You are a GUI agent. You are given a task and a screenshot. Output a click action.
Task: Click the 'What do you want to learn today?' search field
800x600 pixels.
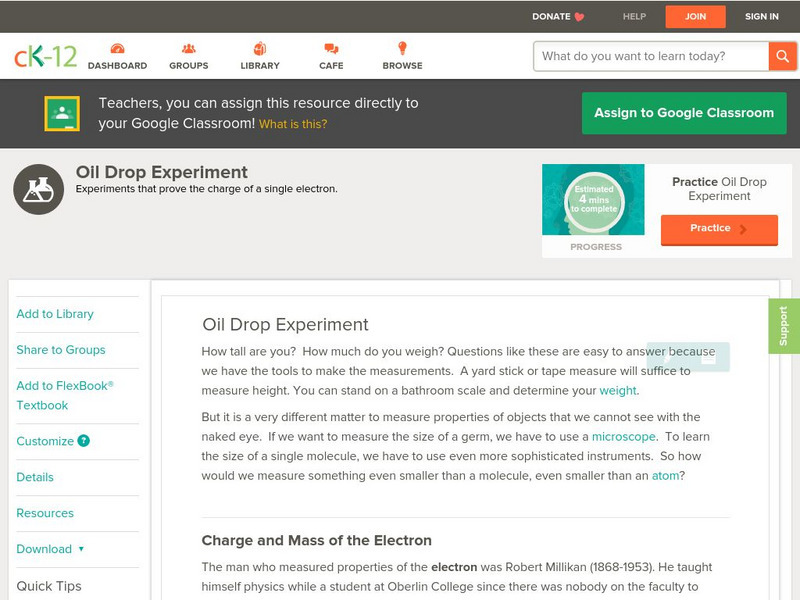coord(650,56)
